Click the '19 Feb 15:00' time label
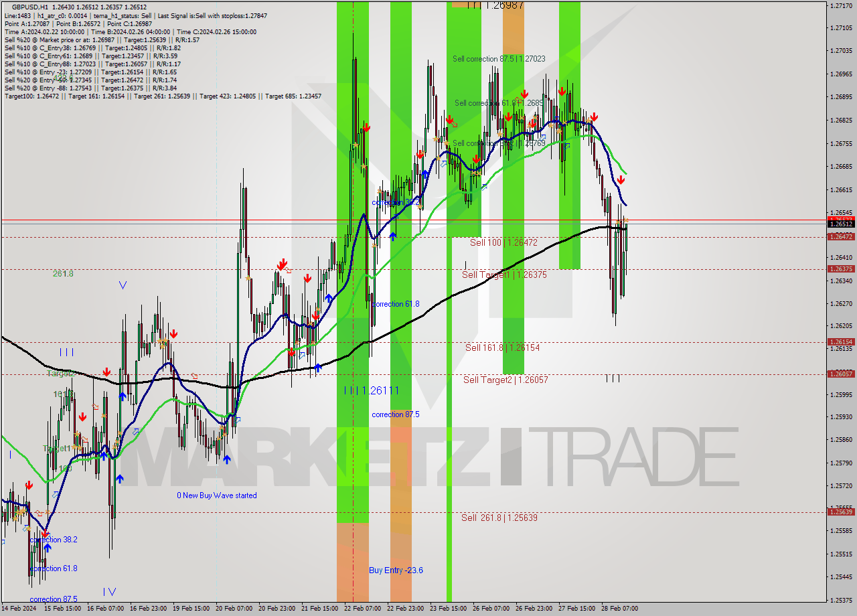This screenshot has width=857, height=616. pos(191,609)
